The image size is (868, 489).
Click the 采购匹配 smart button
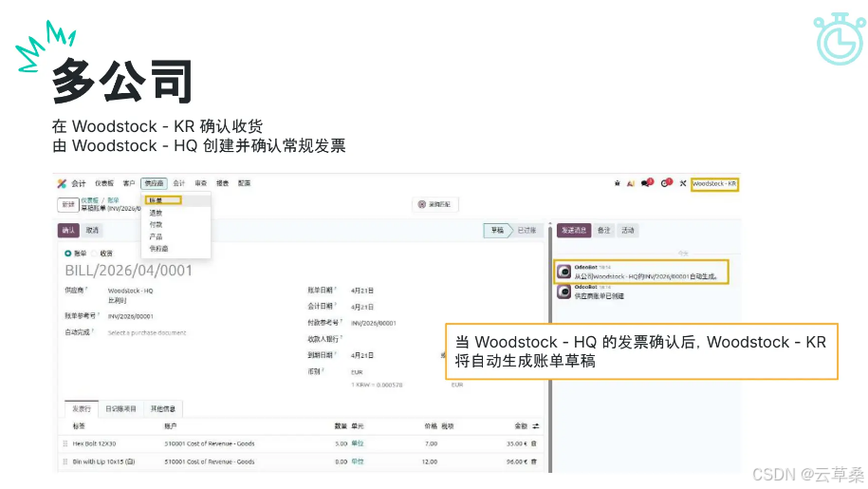434,204
